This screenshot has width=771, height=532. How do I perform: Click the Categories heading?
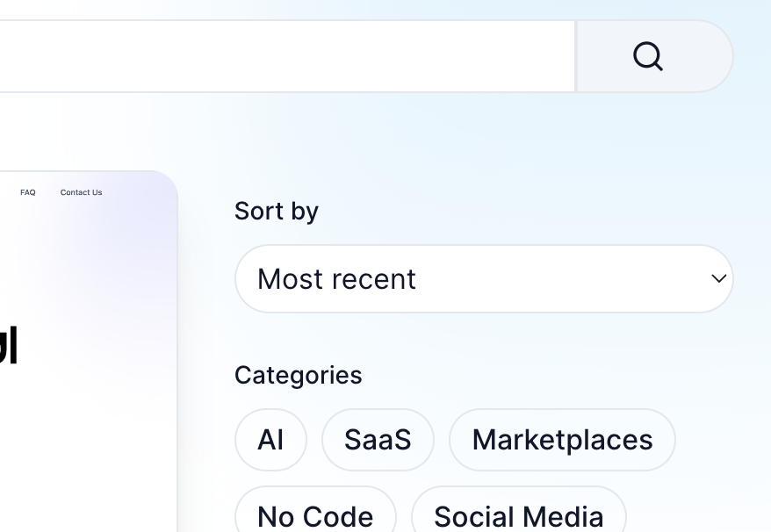pyautogui.click(x=298, y=375)
